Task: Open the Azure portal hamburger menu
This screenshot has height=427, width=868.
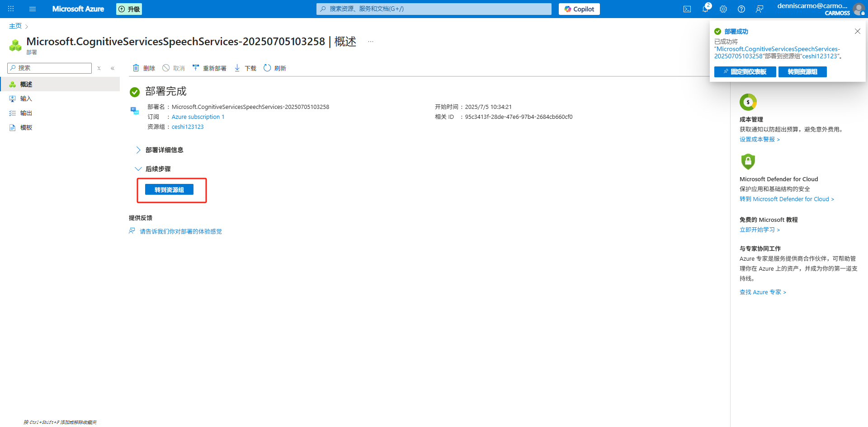Action: coord(33,9)
